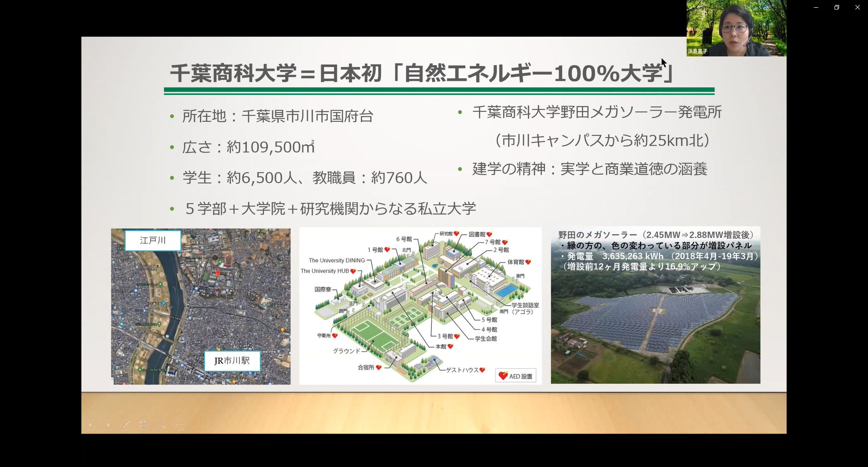Screen dimensions: 868x467
Task: Activate the slideshow zoom magnifier
Action: [161, 425]
